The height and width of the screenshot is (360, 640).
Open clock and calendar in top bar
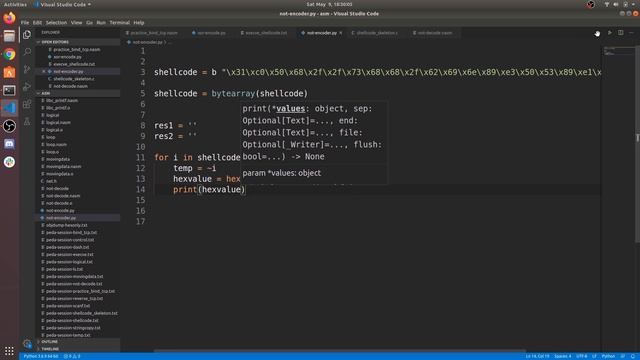(329, 4)
